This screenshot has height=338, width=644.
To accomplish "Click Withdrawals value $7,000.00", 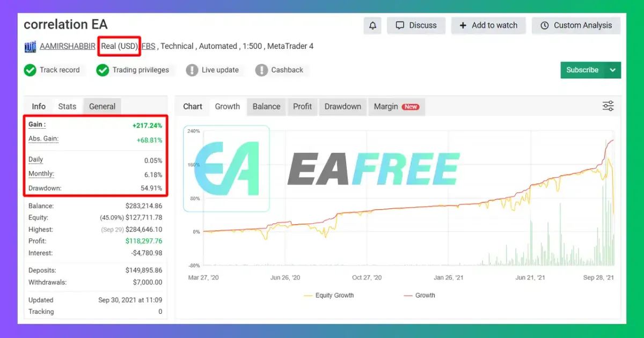I will click(148, 282).
